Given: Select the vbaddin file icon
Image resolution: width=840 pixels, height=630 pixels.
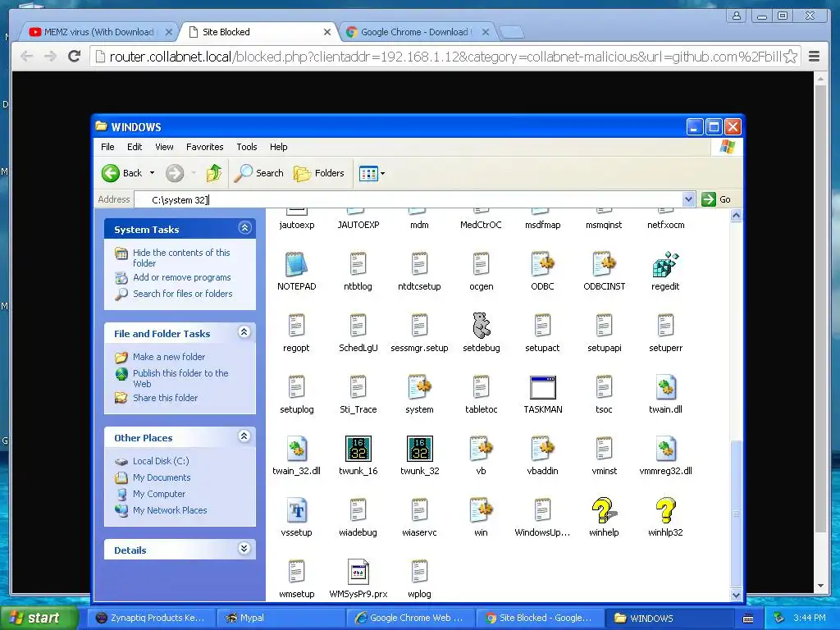Looking at the screenshot, I should pos(543,449).
